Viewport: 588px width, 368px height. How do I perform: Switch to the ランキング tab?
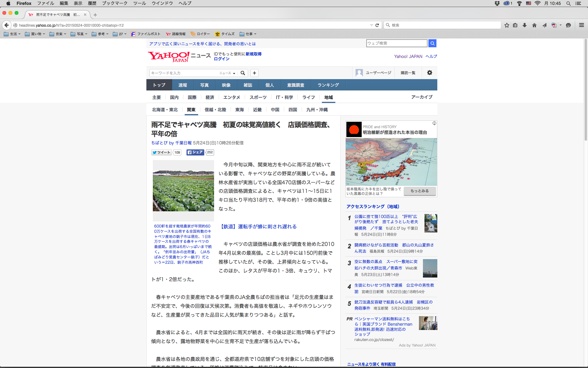point(328,85)
